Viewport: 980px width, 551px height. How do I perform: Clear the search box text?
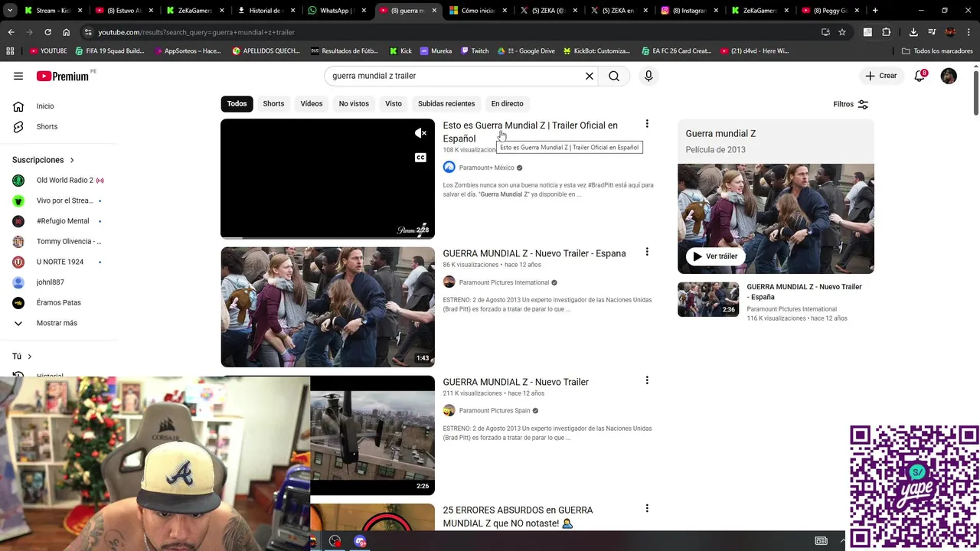590,76
